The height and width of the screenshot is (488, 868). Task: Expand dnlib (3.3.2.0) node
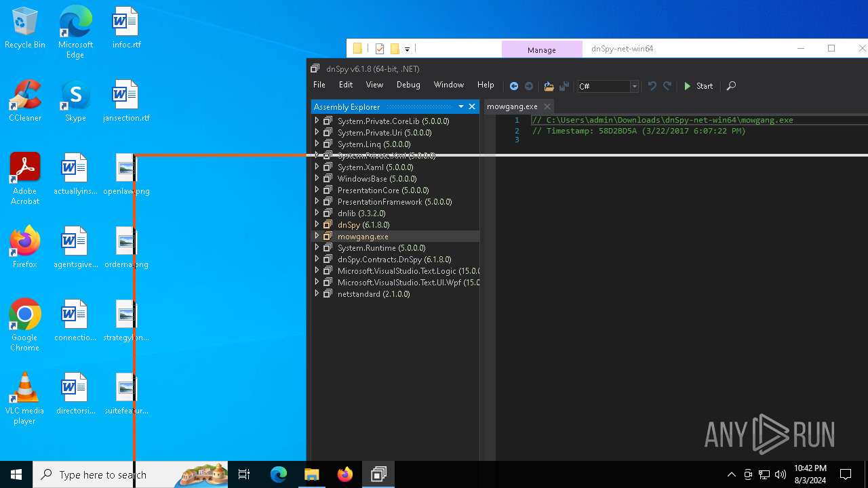pos(317,213)
